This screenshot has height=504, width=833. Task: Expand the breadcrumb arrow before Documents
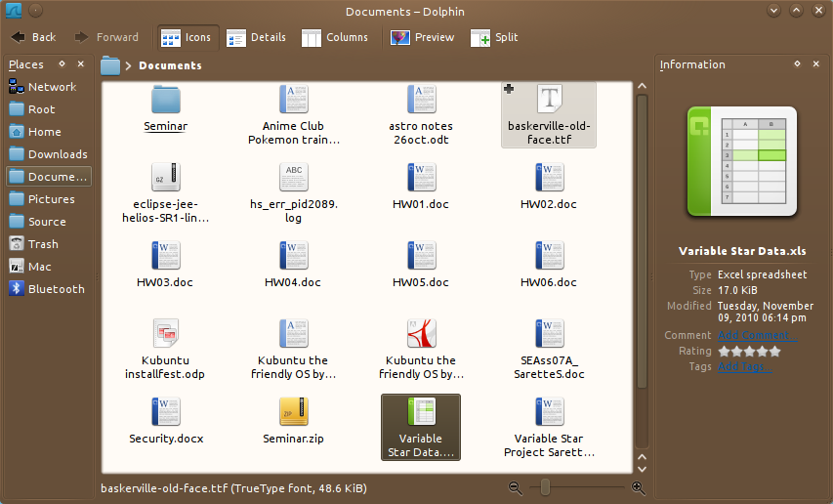(x=128, y=65)
